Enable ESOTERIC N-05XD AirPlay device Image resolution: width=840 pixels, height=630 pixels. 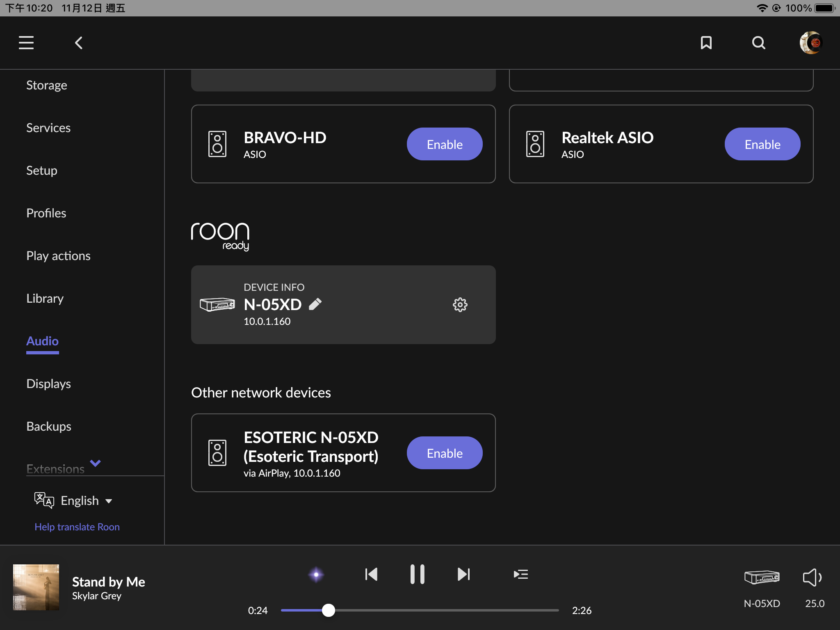coord(445,453)
